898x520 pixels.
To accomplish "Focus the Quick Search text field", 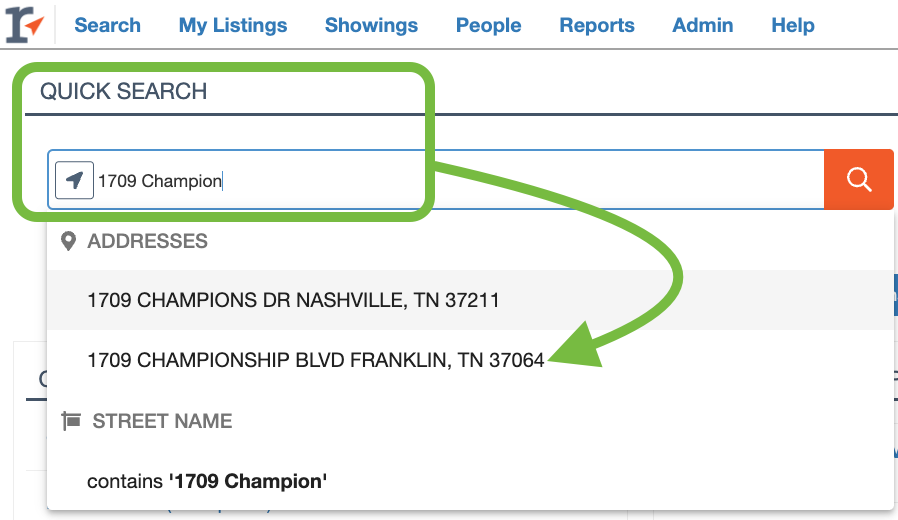I will point(450,181).
